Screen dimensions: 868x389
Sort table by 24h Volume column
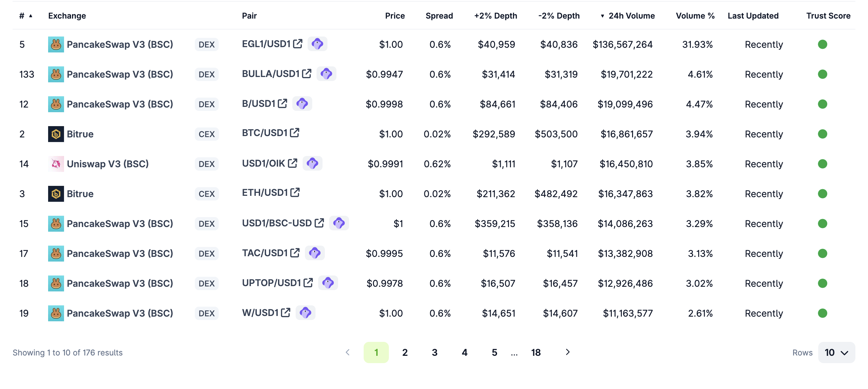coord(631,16)
